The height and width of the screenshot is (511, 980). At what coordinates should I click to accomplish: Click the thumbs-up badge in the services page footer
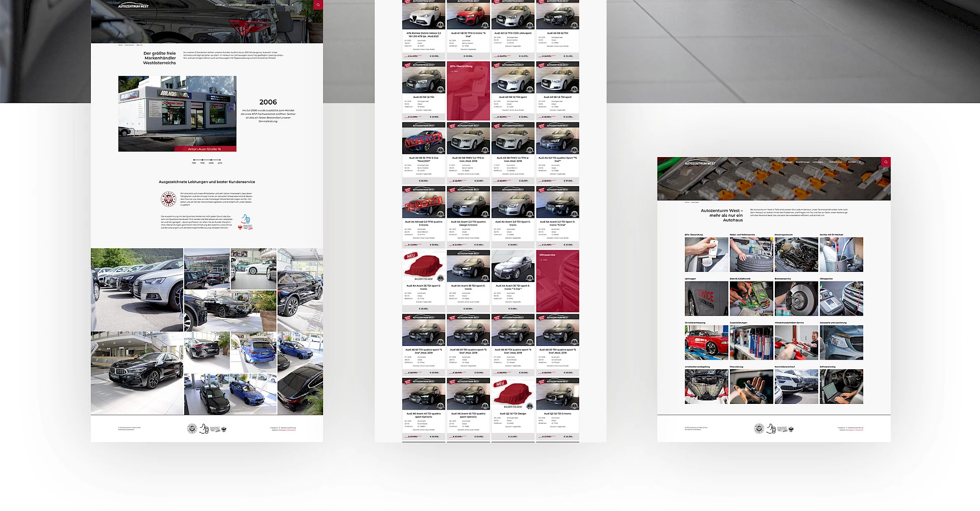coord(772,429)
